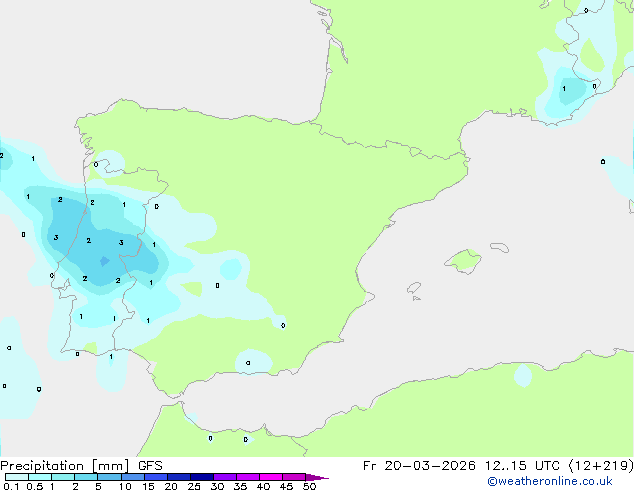Click the 0.5–1 mm legend color swatch

tap(40, 477)
